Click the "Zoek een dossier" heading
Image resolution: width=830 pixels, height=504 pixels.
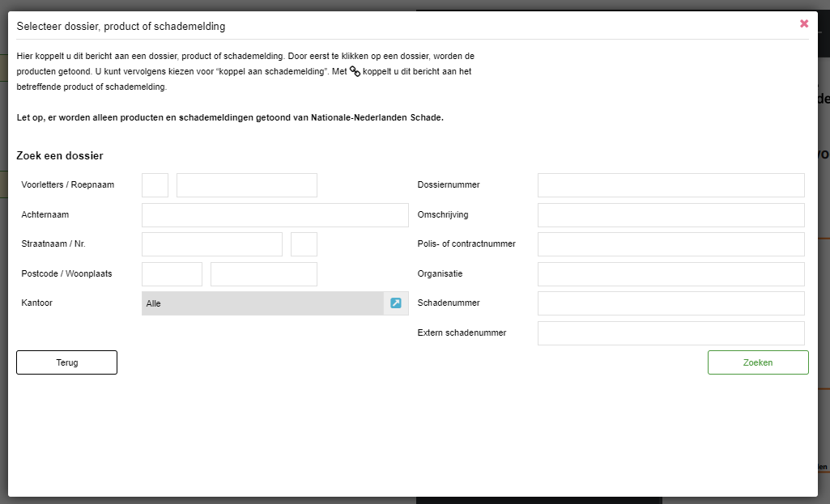coord(60,155)
